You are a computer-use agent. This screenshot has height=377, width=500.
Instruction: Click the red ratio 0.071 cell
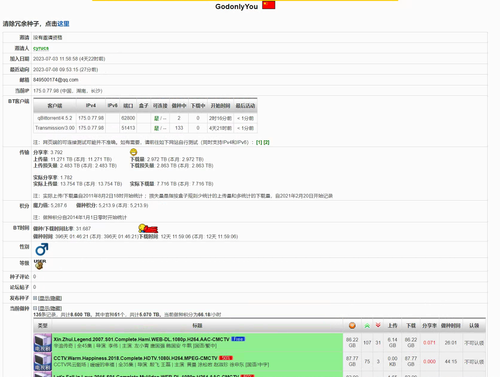point(429,343)
